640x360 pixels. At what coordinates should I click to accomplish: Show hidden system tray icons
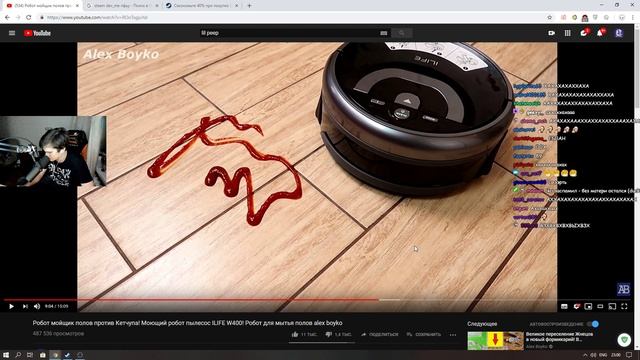point(584,355)
